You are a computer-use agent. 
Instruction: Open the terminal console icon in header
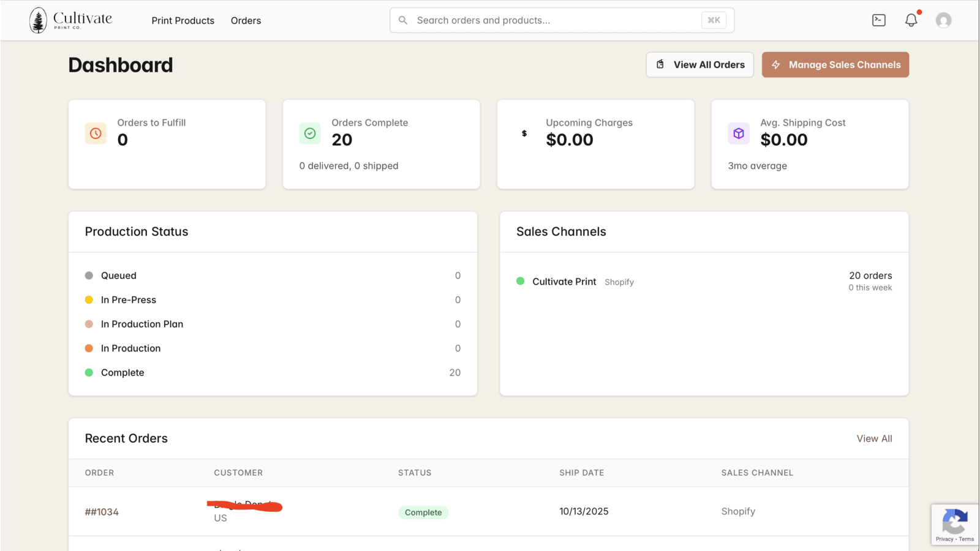coord(879,20)
